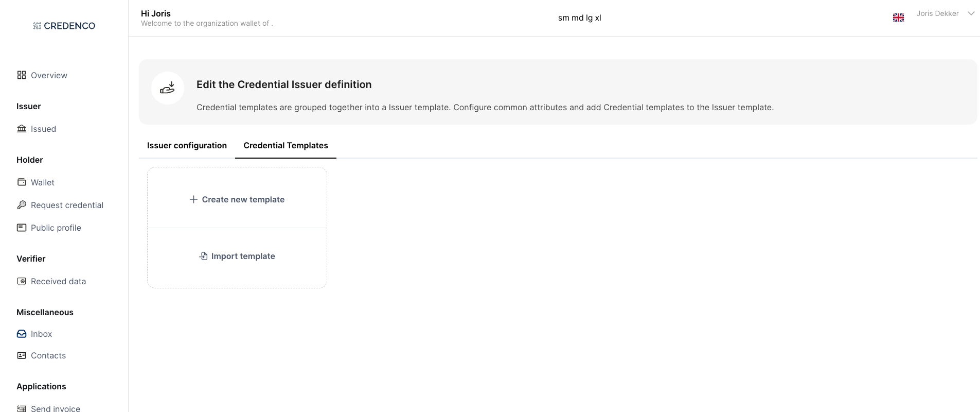Open the Received data link
The width and height of the screenshot is (980, 412).
click(x=58, y=281)
